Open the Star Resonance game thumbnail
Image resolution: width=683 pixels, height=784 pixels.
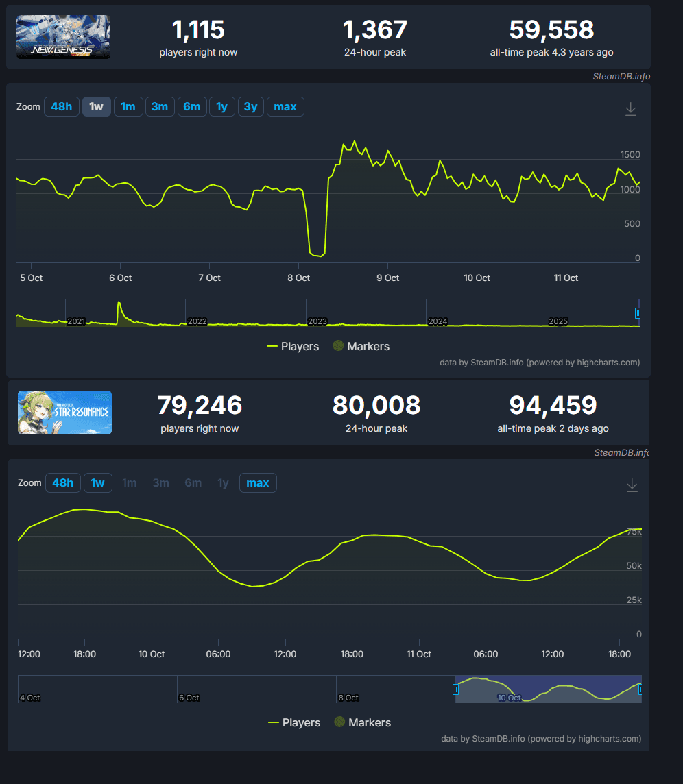(x=64, y=413)
